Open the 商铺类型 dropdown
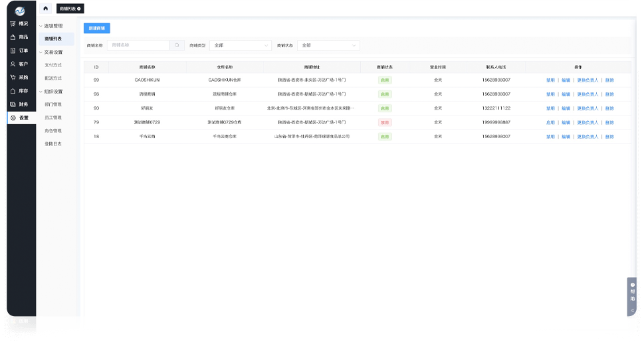644x342 pixels. tap(241, 46)
